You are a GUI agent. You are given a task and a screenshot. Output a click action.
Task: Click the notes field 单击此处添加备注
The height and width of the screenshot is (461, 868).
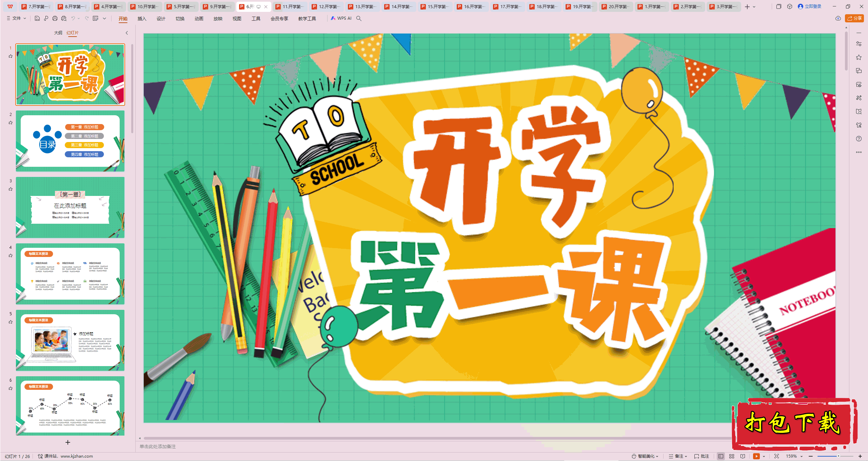[x=158, y=446]
